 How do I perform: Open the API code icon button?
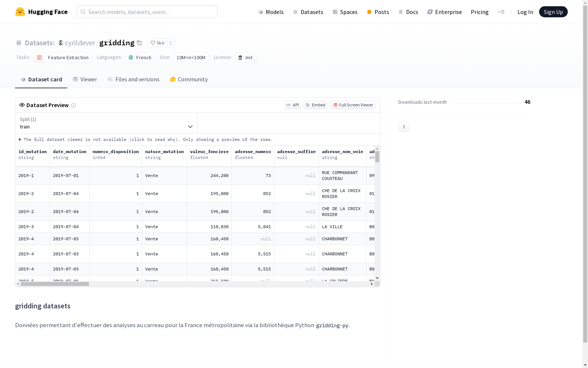coord(293,105)
